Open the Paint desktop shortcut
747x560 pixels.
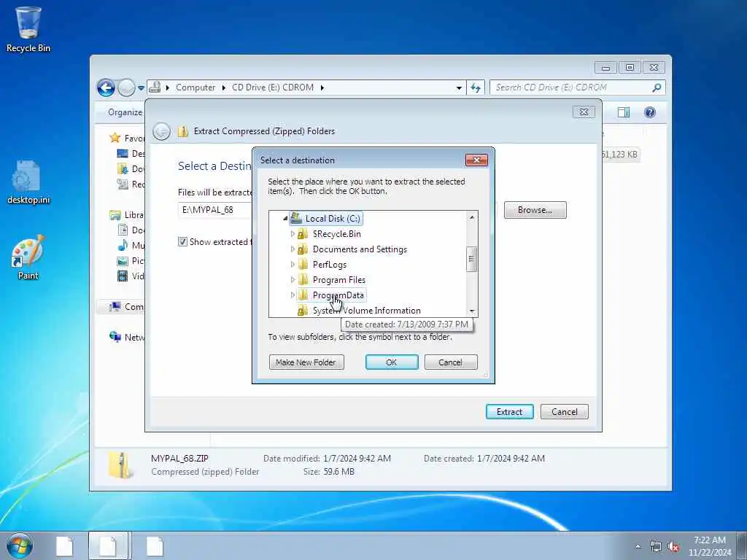tap(28, 257)
